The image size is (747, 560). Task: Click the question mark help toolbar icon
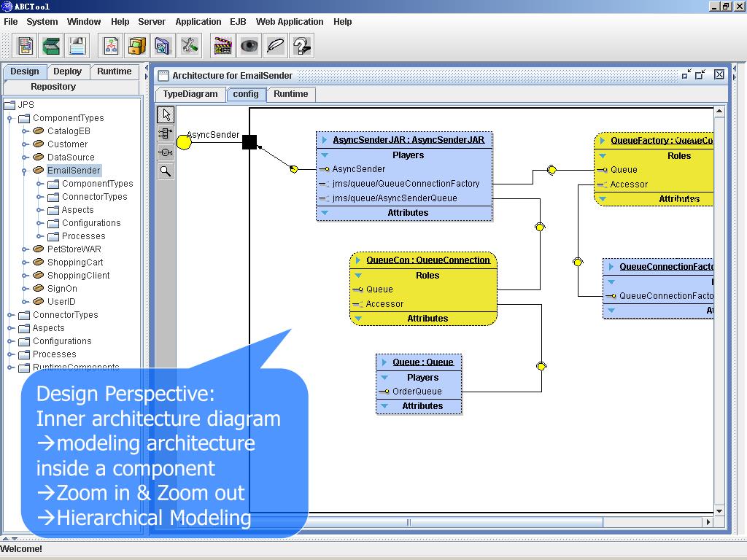(301, 46)
